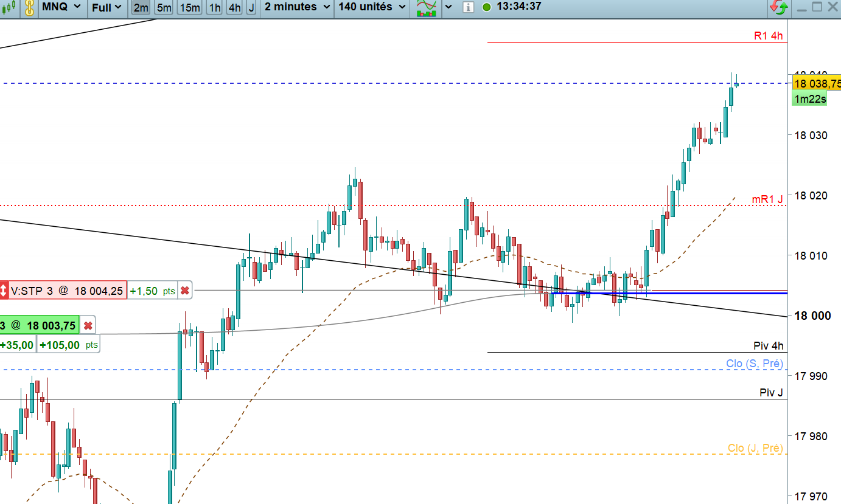
Task: Click the clock reading 13:34:37
Action: click(519, 7)
